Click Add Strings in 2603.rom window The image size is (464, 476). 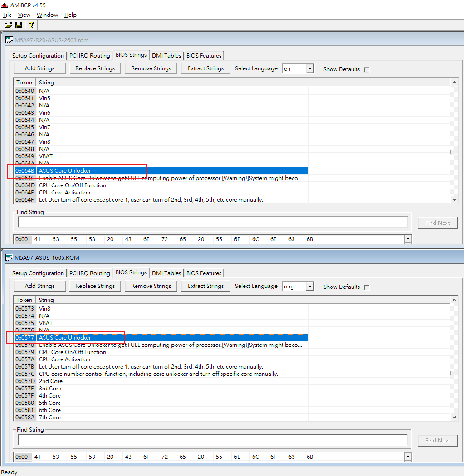40,68
